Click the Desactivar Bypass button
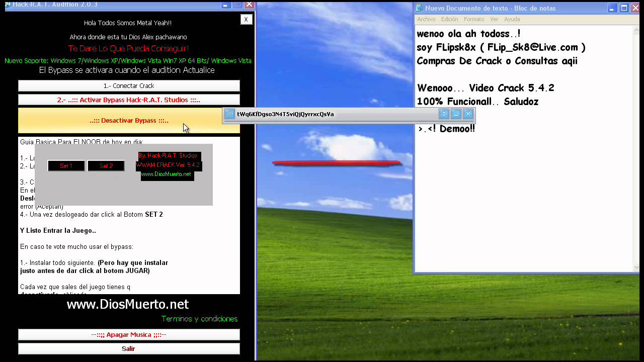 pyautogui.click(x=129, y=121)
